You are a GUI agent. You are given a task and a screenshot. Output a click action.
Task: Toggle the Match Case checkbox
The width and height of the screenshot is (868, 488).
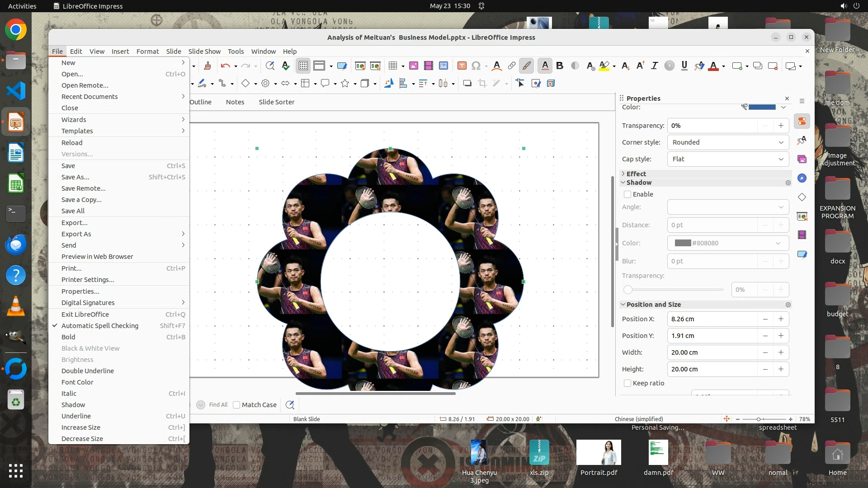(x=236, y=405)
